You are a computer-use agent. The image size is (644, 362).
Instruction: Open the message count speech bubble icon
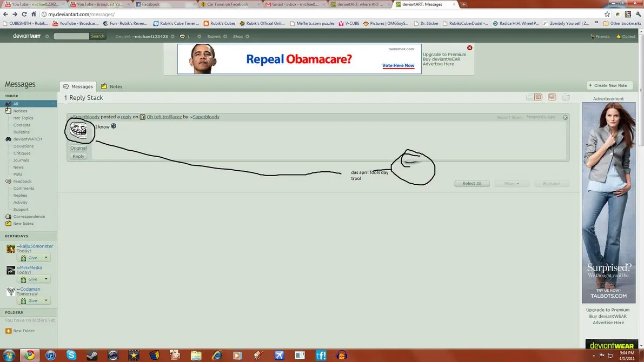(x=182, y=37)
